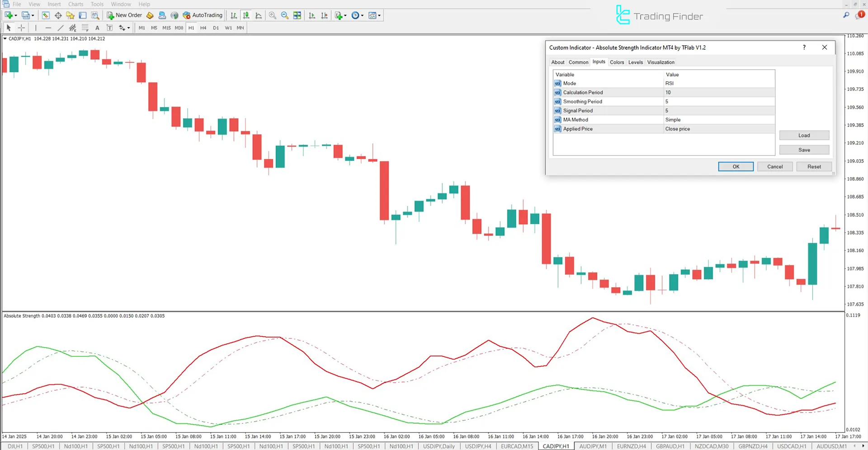Screen dimensions: 868x450
Task: Open the chart period dropdown
Action: pos(362,15)
